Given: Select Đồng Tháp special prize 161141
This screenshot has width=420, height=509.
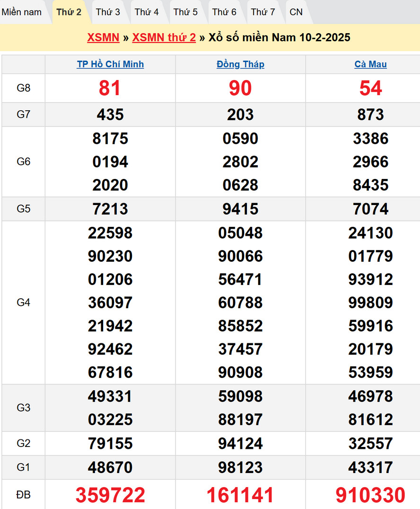Looking at the screenshot, I should click(x=240, y=495).
